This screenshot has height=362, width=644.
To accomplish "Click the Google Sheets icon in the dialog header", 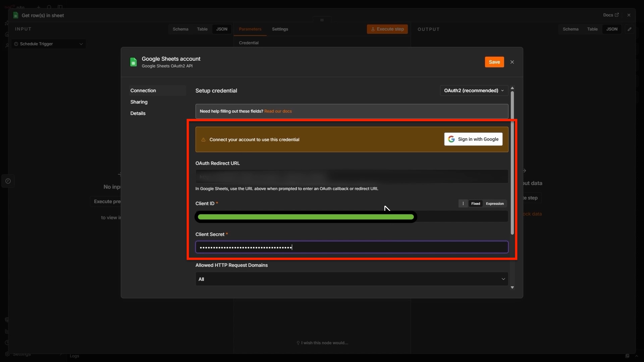I will (133, 62).
